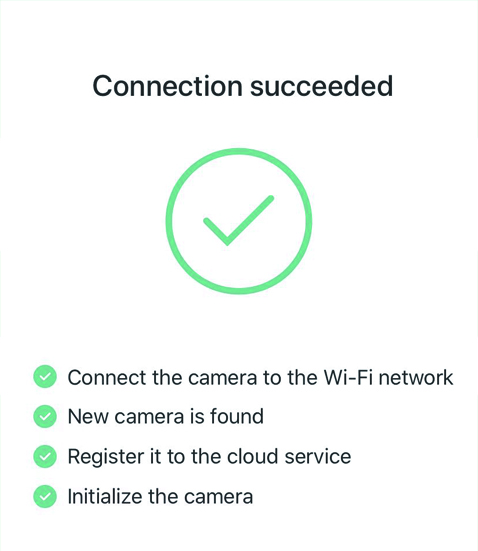Select the Connect the camera to the Wi-Fi network step
The width and height of the screenshot is (478, 551).
tap(260, 377)
